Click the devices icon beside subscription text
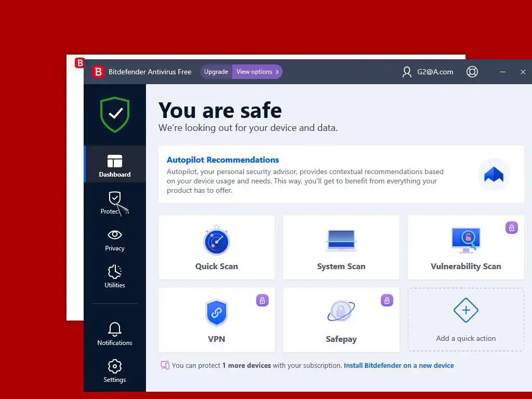Viewport: 532px width, 399px height. click(x=165, y=365)
